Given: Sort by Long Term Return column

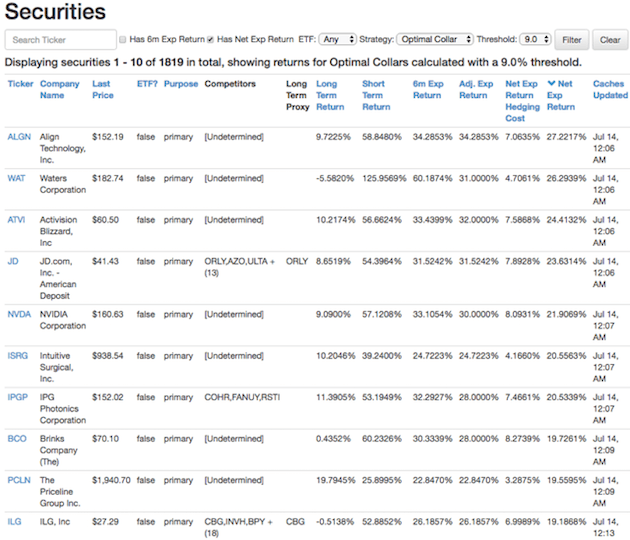Looking at the screenshot, I should click(329, 95).
